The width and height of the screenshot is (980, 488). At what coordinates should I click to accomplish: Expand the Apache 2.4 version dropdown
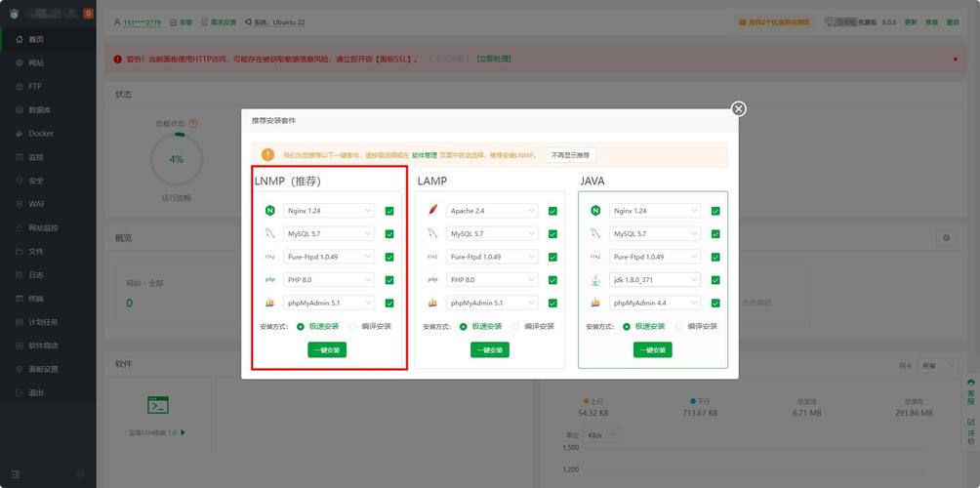[492, 211]
